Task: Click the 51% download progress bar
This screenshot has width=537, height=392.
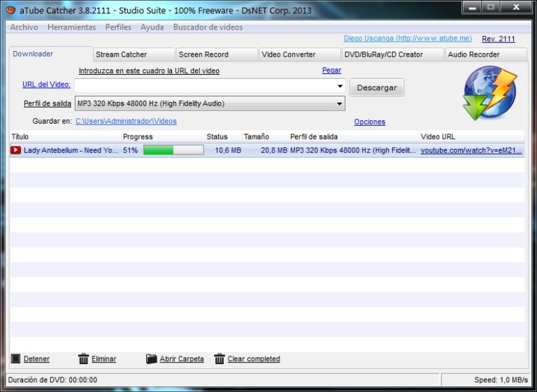Action: (x=173, y=150)
